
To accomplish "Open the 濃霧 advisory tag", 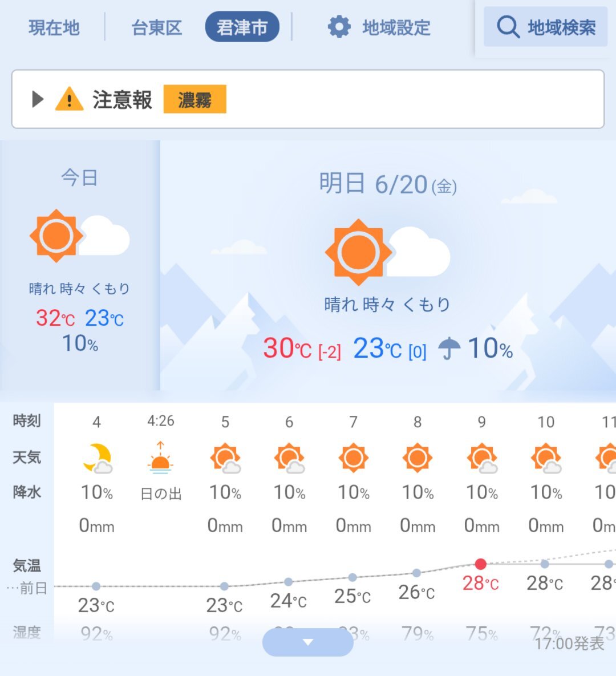I will coord(195,99).
